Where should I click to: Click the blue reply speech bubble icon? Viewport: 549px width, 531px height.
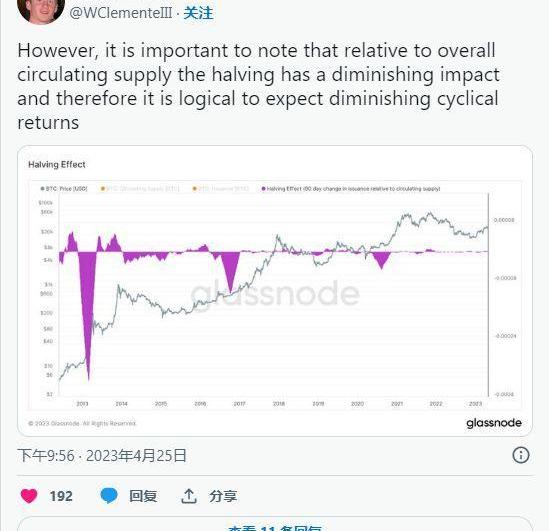[109, 496]
